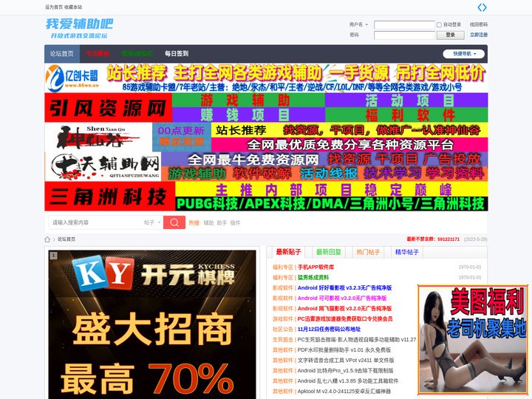Click the 全网最优质免费分享各种资源平台 banner

pyautogui.click(x=349, y=145)
